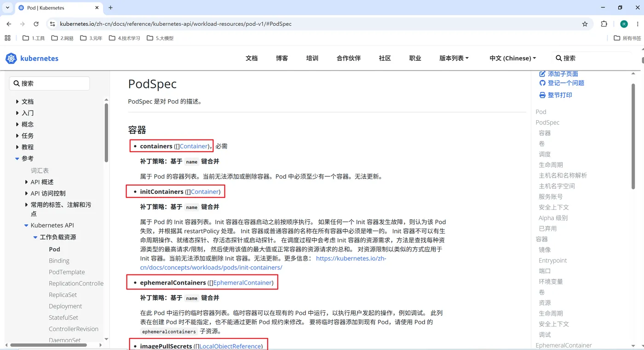Open the 版本列表 dropdown
This screenshot has width=644, height=350.
pyautogui.click(x=454, y=58)
